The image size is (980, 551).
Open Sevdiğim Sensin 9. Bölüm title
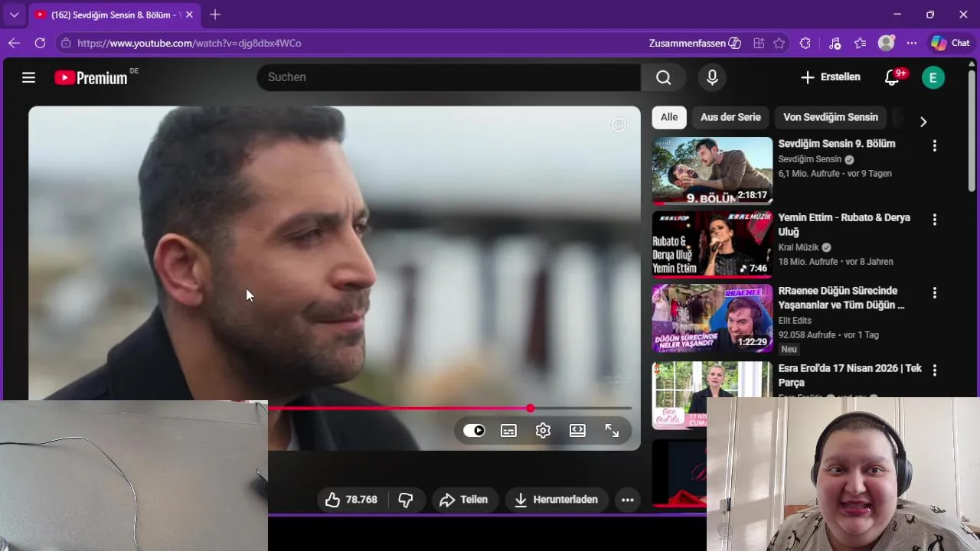click(837, 144)
